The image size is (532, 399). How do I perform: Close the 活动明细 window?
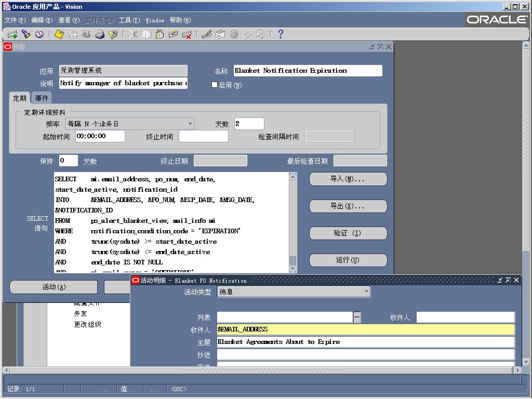(x=516, y=280)
